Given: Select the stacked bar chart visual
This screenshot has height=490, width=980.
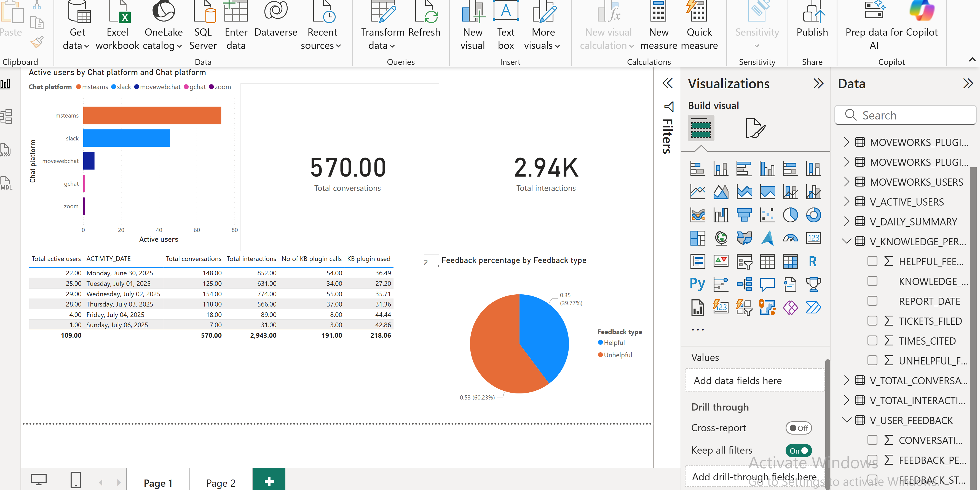Looking at the screenshot, I should click(697, 169).
